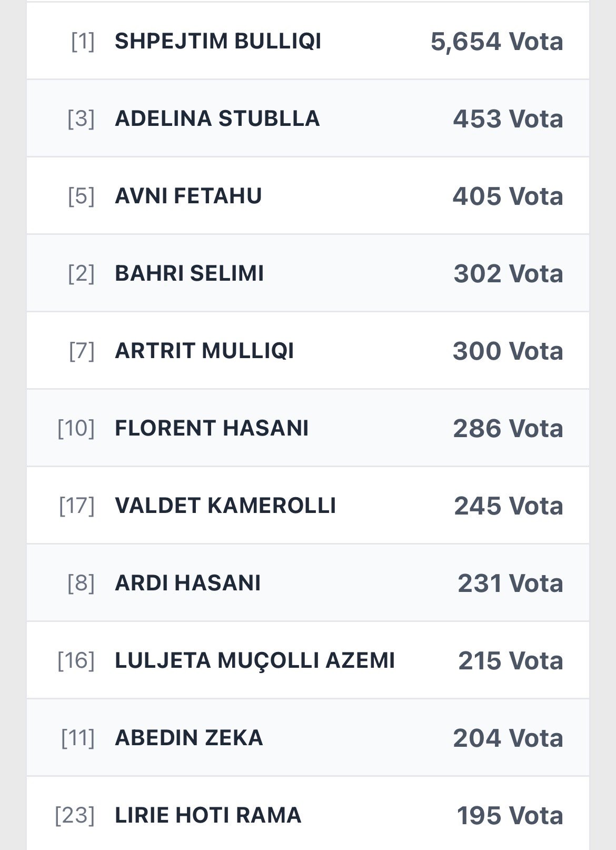This screenshot has height=850, width=616.
Task: Select BAHRI SELIMI in the list
Action: [x=189, y=273]
